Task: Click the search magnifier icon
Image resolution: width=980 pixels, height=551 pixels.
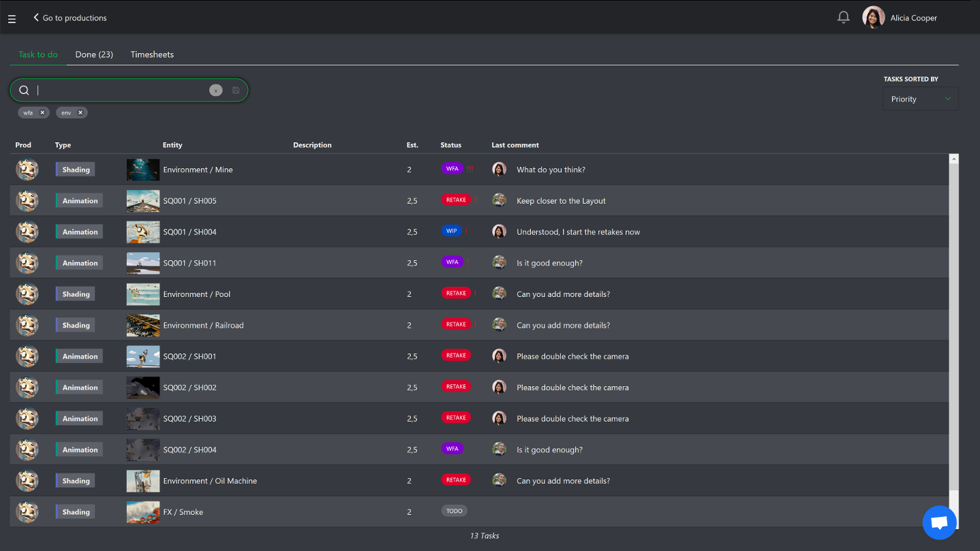Action: (24, 91)
